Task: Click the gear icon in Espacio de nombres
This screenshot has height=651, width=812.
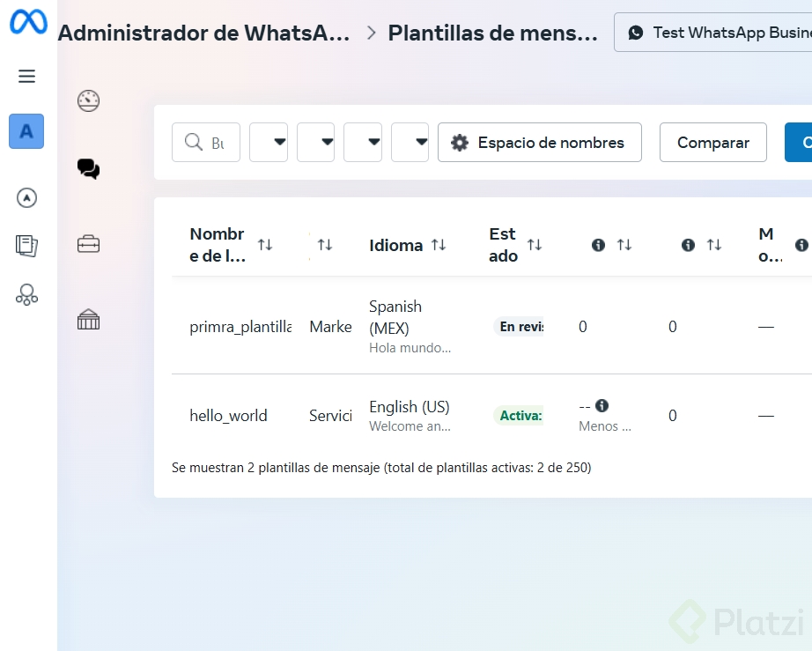Action: (460, 143)
